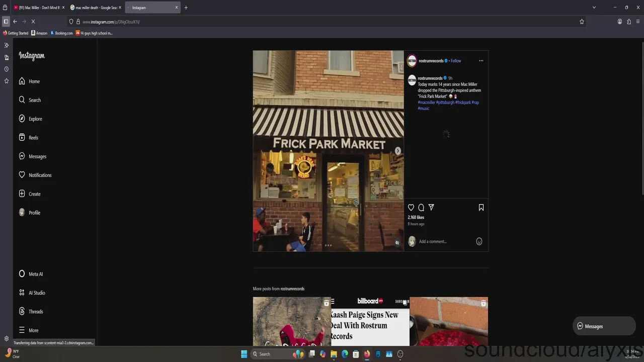Click 2,160 likes count

pos(416,218)
